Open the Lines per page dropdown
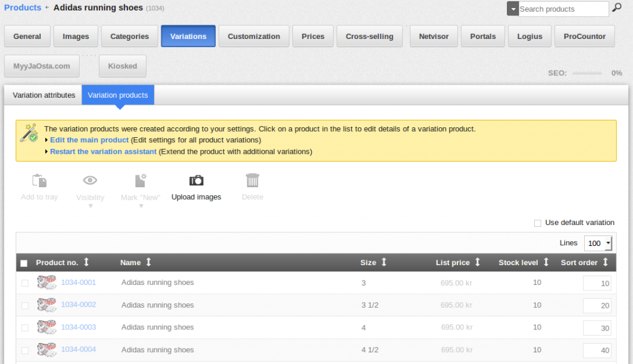The height and width of the screenshot is (364, 633). [598, 243]
